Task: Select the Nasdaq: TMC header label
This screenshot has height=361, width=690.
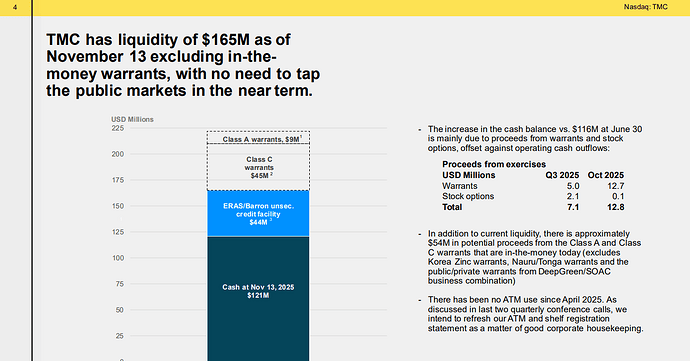Action: [646, 7]
